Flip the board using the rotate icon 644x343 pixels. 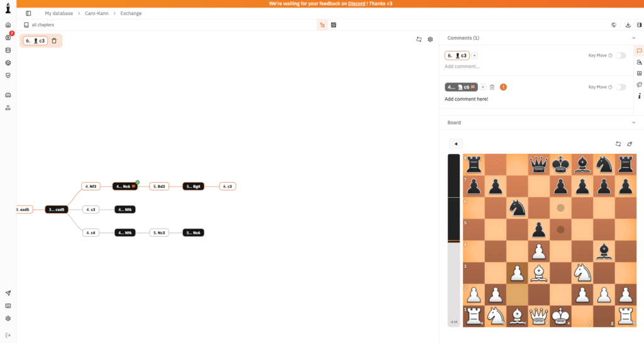(618, 144)
